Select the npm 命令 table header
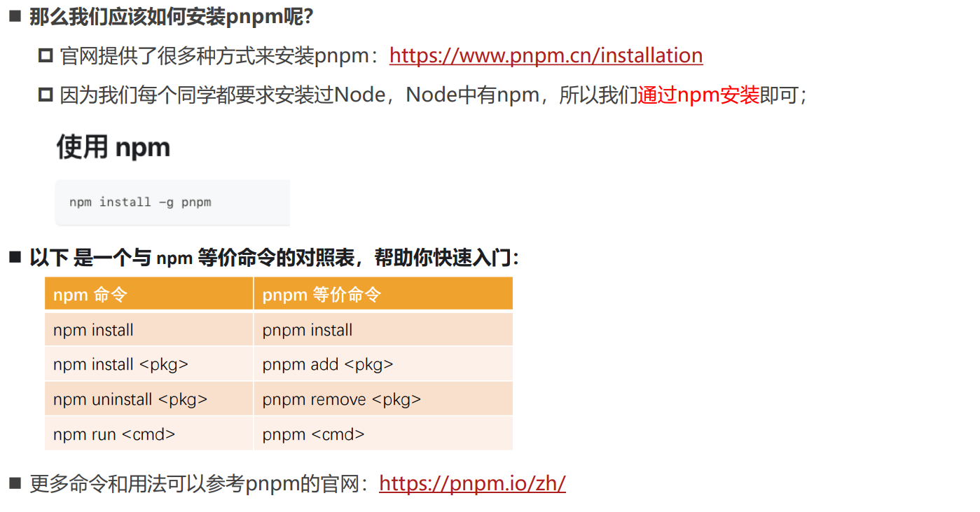Image resolution: width=980 pixels, height=512 pixels. 149,293
